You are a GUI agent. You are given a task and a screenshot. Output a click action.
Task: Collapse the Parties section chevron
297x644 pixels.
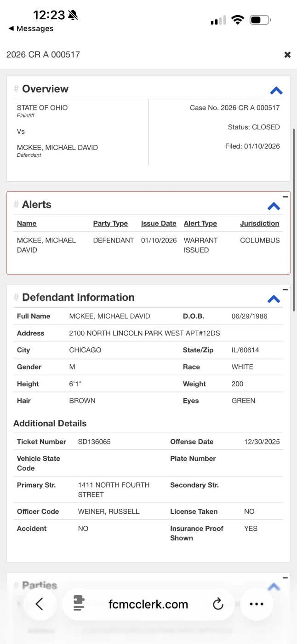(274, 586)
